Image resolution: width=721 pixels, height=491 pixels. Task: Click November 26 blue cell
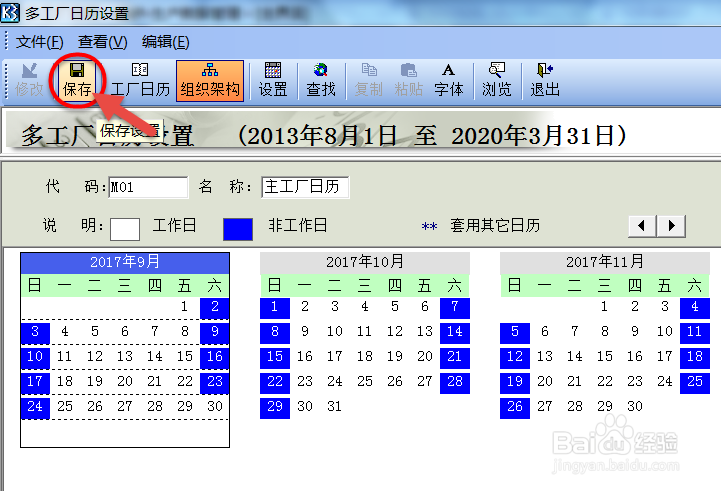pyautogui.click(x=515, y=407)
